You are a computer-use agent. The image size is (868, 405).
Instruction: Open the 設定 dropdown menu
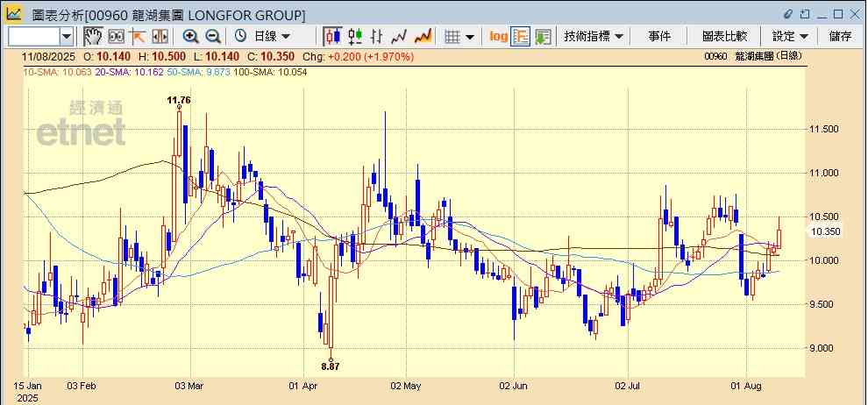pyautogui.click(x=790, y=37)
